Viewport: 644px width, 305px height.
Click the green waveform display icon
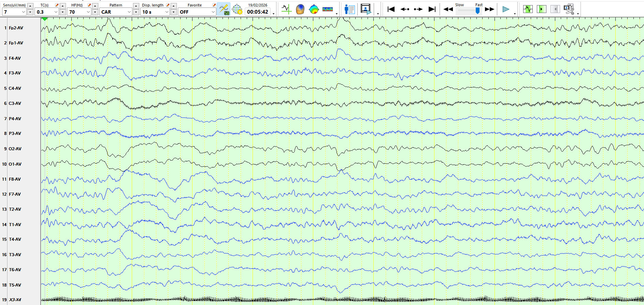coord(528,9)
